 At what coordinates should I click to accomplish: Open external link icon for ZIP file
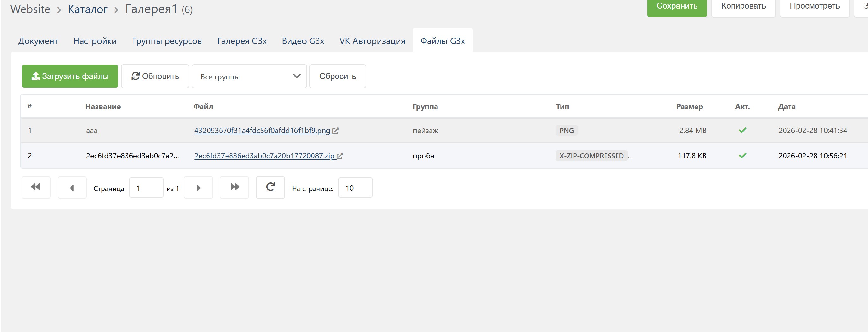[340, 156]
